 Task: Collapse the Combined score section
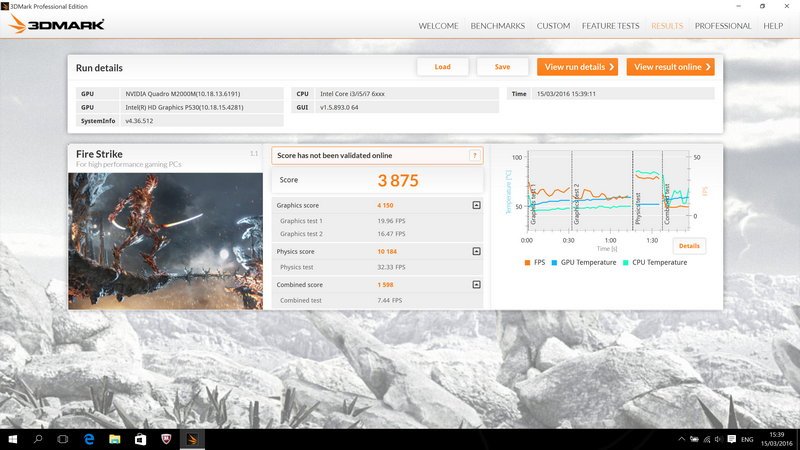pos(476,285)
